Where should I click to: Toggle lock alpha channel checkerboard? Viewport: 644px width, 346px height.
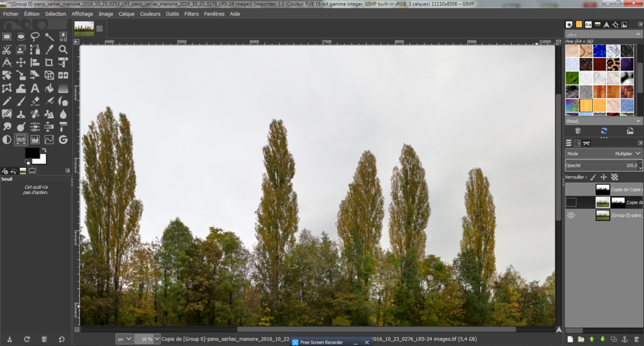[614, 177]
